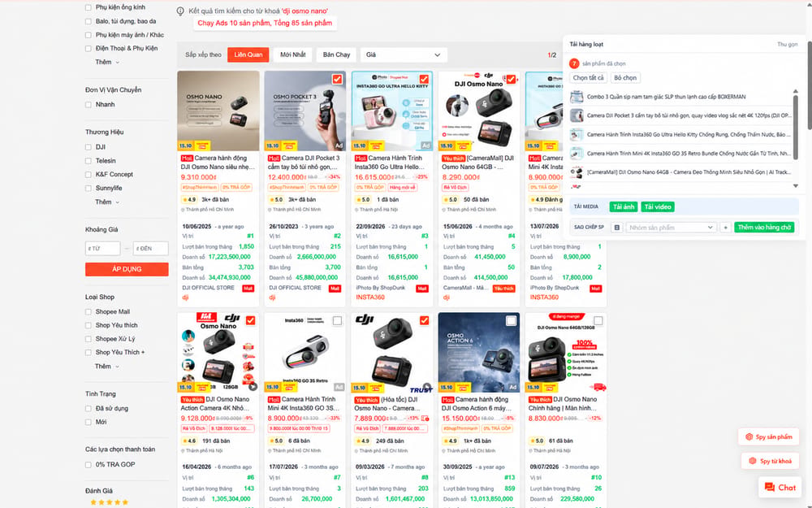
Task: Click the plus button beside Nhóm sản phẩm
Action: [725, 228]
